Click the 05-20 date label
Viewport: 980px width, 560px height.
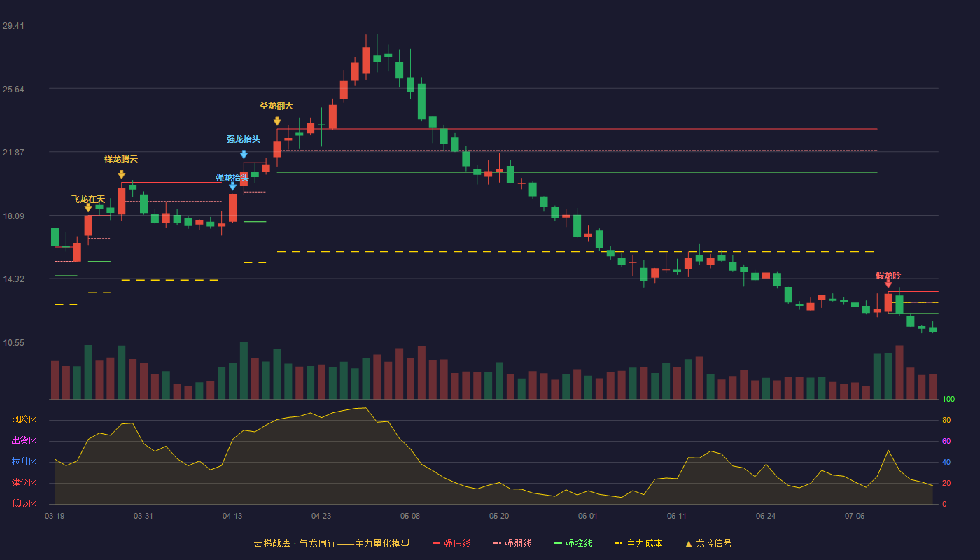pyautogui.click(x=499, y=516)
